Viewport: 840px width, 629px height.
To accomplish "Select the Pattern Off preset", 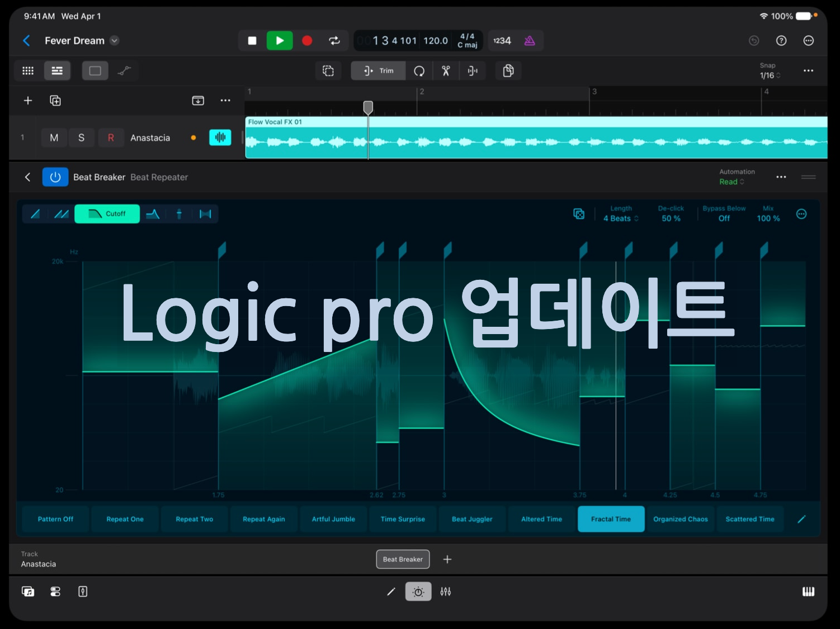I will pyautogui.click(x=55, y=519).
